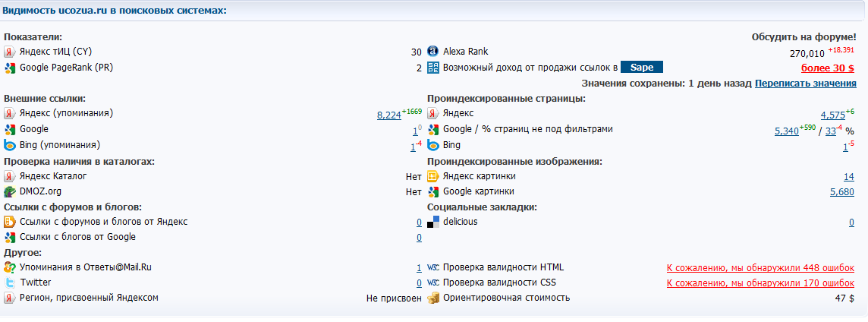Open the 170 CSS errors link
The height and width of the screenshot is (322, 868).
pos(760,283)
